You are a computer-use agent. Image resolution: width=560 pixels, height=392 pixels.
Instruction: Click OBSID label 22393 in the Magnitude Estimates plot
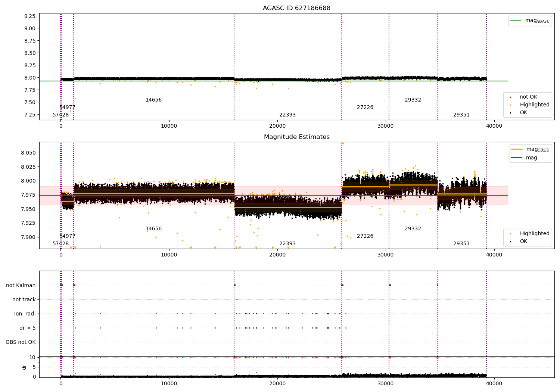(x=287, y=244)
